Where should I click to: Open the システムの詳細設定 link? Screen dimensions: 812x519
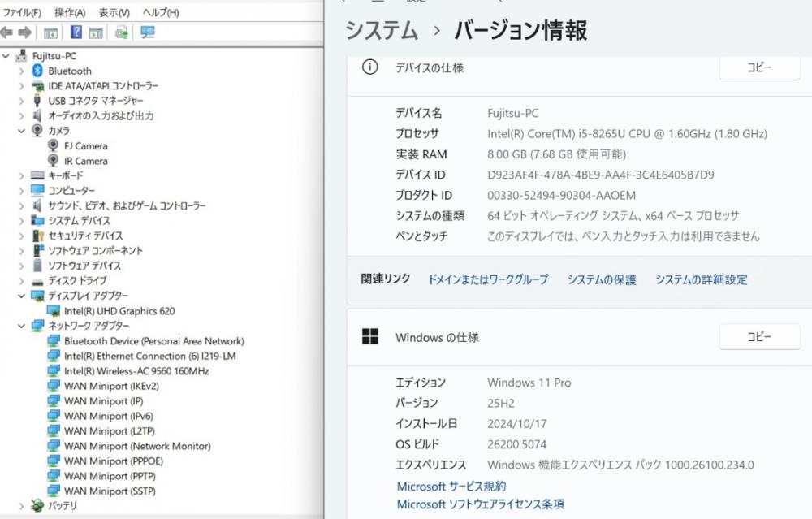click(x=701, y=279)
